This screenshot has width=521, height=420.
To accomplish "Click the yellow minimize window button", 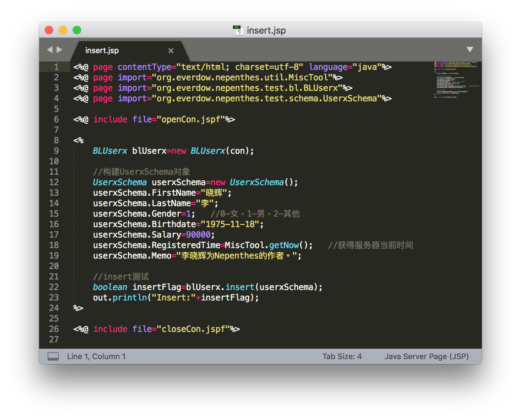I will click(x=63, y=30).
